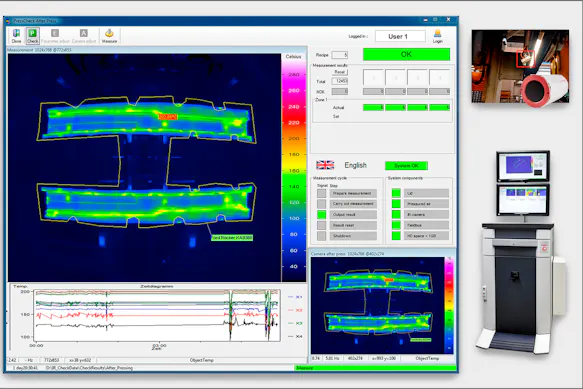Click the Lid component label
Viewport: 583px width, 389px height.
coord(426,193)
